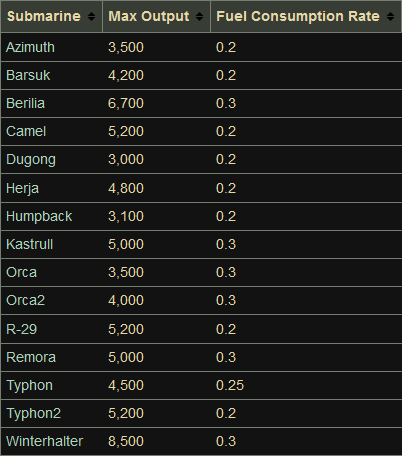The width and height of the screenshot is (402, 456).
Task: Click Typhon's 0.25 fuel consumption value
Action: [x=230, y=385]
